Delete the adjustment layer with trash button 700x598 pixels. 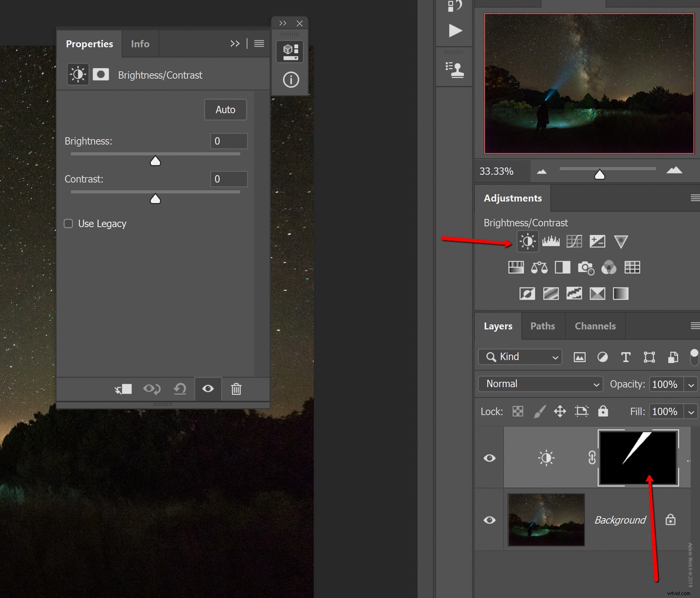coord(236,389)
